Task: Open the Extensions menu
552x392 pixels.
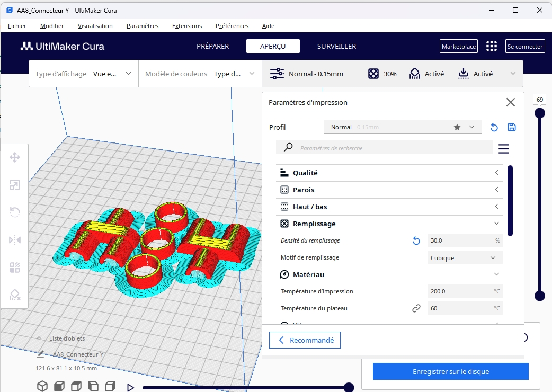Action: pos(187,26)
